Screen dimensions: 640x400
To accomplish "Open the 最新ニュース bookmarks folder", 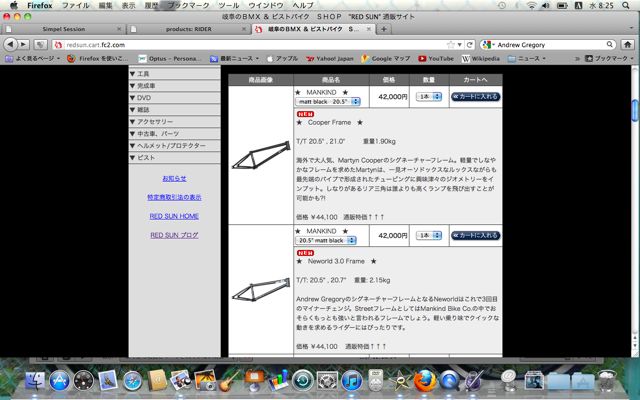I will coord(234,58).
